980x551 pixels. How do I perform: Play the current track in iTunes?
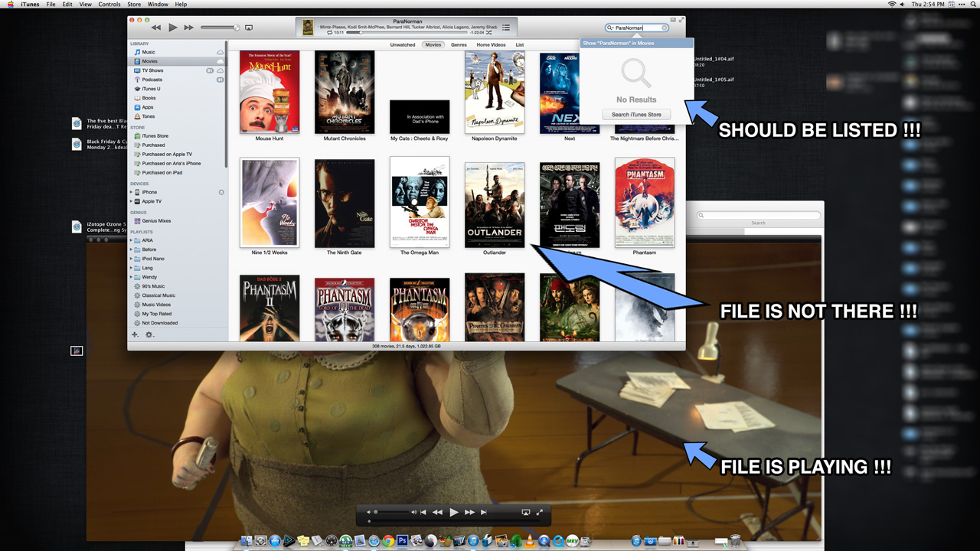pos(173,28)
